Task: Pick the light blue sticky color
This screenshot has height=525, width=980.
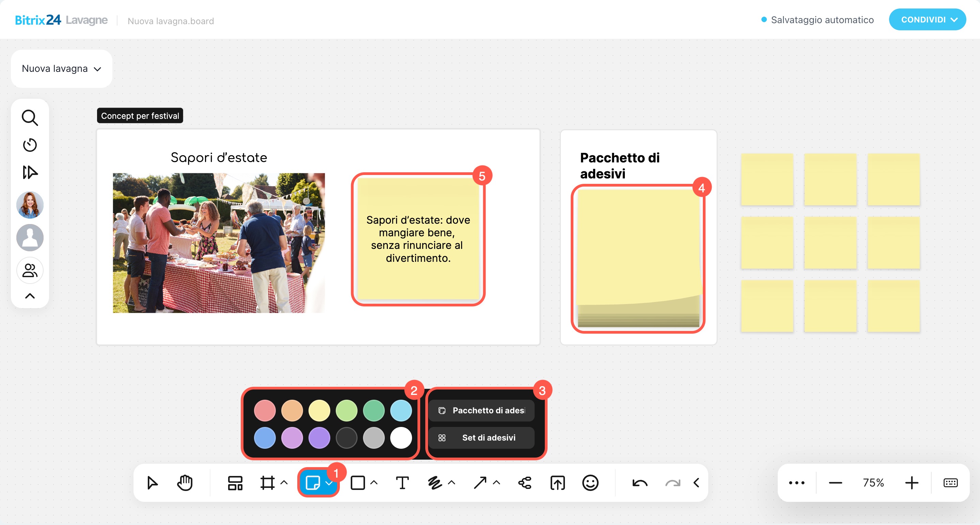Action: click(x=400, y=411)
